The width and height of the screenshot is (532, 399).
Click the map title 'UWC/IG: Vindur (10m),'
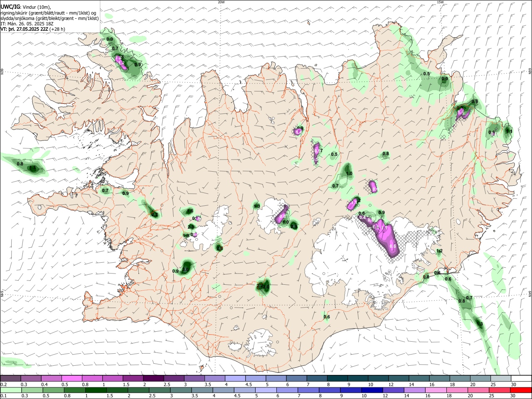click(x=25, y=7)
